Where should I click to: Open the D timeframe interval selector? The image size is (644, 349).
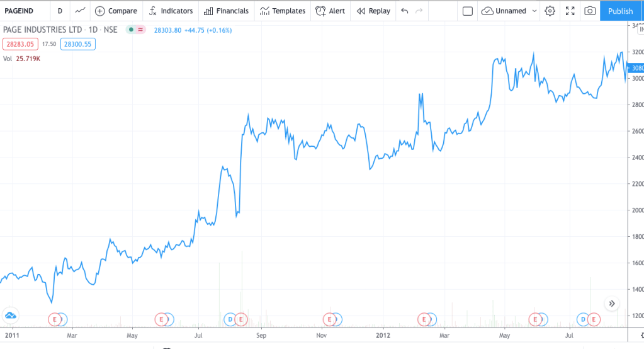(60, 11)
